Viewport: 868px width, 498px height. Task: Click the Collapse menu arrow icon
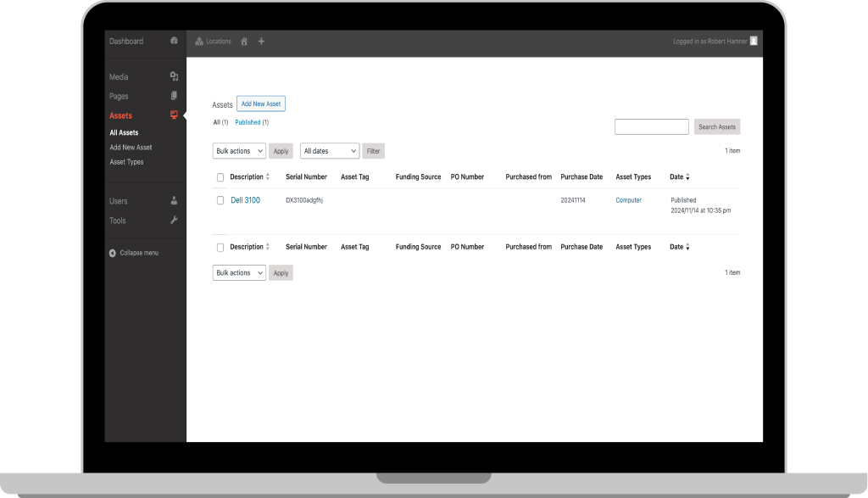coord(113,253)
